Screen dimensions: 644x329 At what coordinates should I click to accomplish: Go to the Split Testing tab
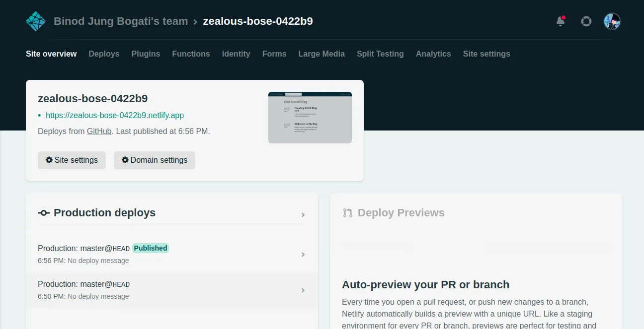[380, 54]
